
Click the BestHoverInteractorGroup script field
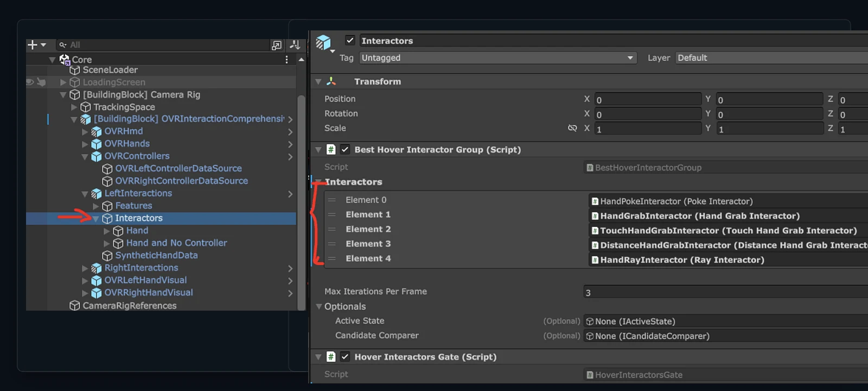pyautogui.click(x=726, y=168)
